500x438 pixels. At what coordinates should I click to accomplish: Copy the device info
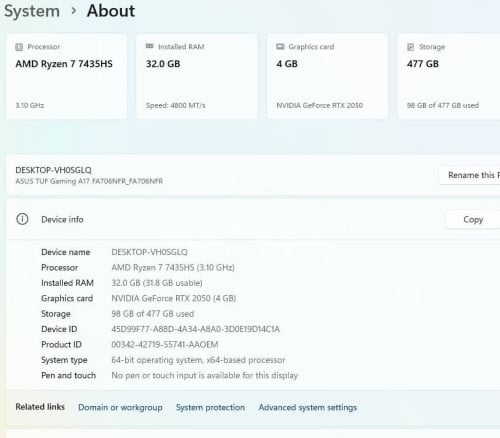coord(473,219)
